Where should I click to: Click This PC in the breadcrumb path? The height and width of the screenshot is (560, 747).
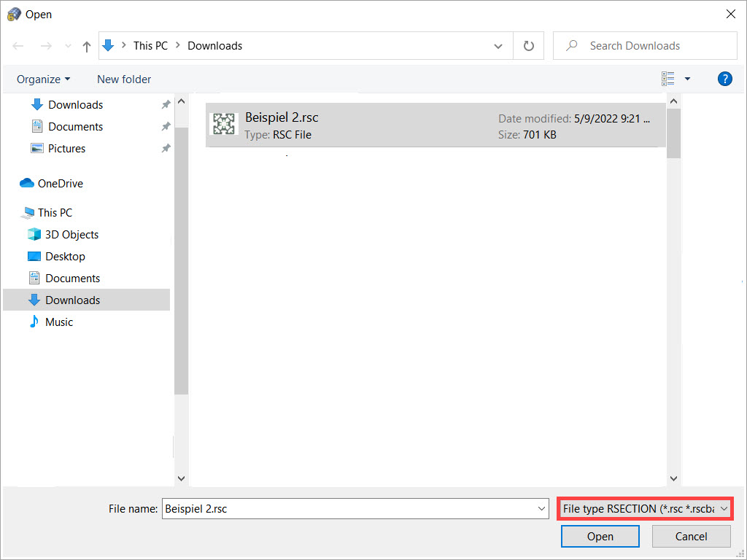click(150, 45)
